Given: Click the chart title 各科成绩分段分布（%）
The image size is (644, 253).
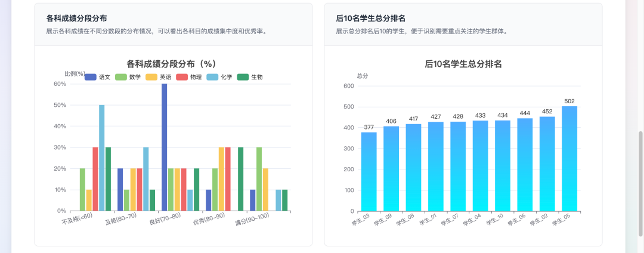Looking at the screenshot, I should coord(172,64).
